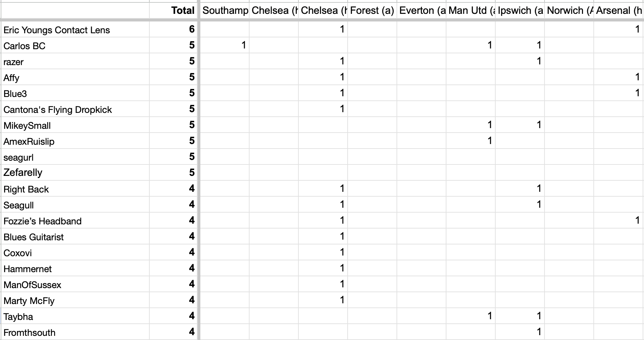
Task: Select the Fozzie's Headband name cell
Action: tap(75, 221)
